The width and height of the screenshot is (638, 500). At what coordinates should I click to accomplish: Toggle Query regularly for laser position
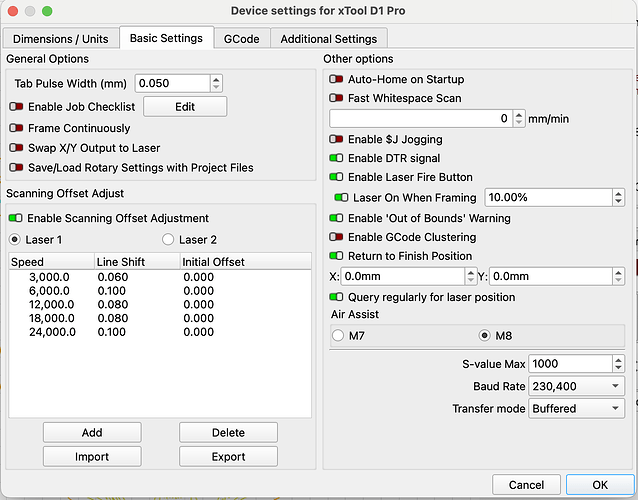click(x=336, y=297)
